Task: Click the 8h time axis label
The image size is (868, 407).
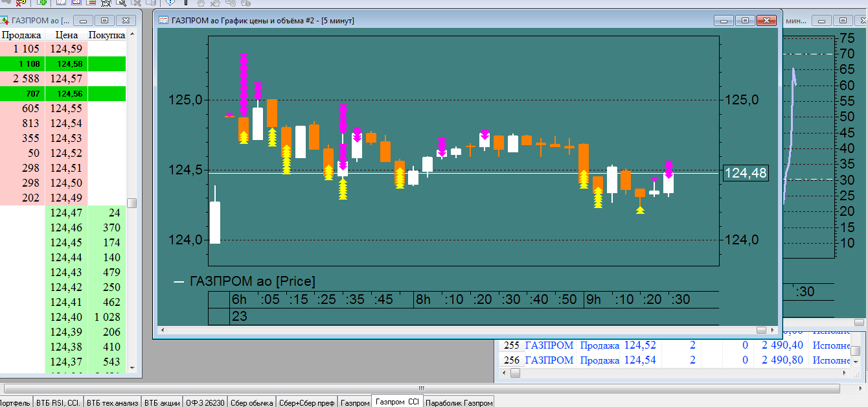Action: (x=423, y=300)
